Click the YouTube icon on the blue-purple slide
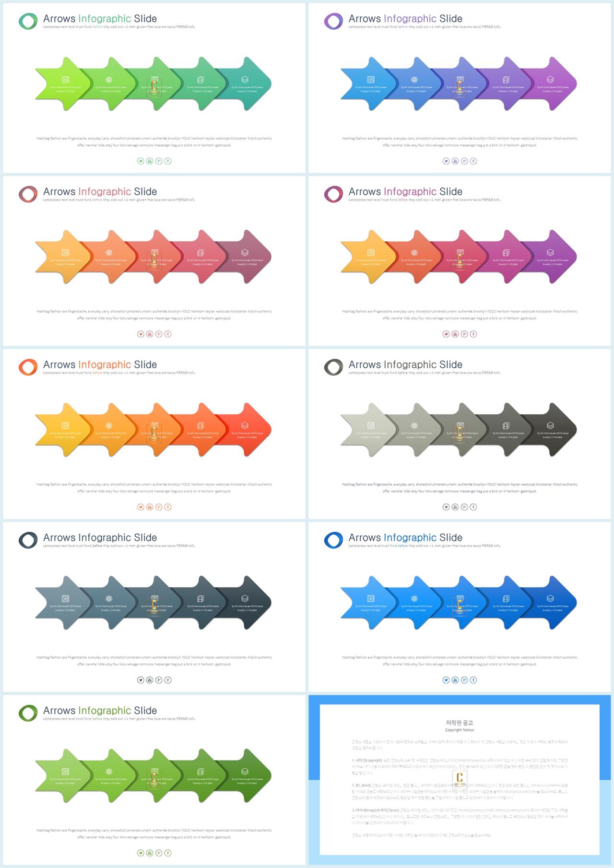Screen dimensions: 614x868 [x=455, y=161]
